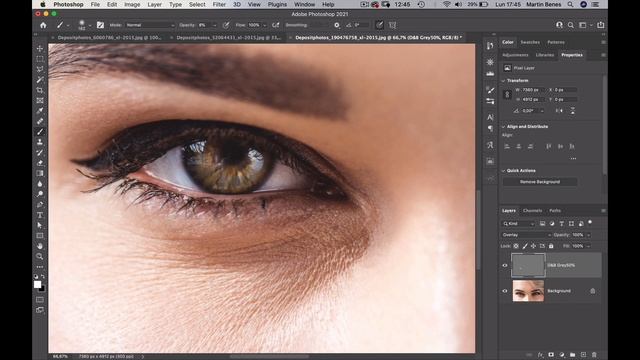Switch to the Adjustments tab
Screen dimensions: 640x360
coord(515,55)
